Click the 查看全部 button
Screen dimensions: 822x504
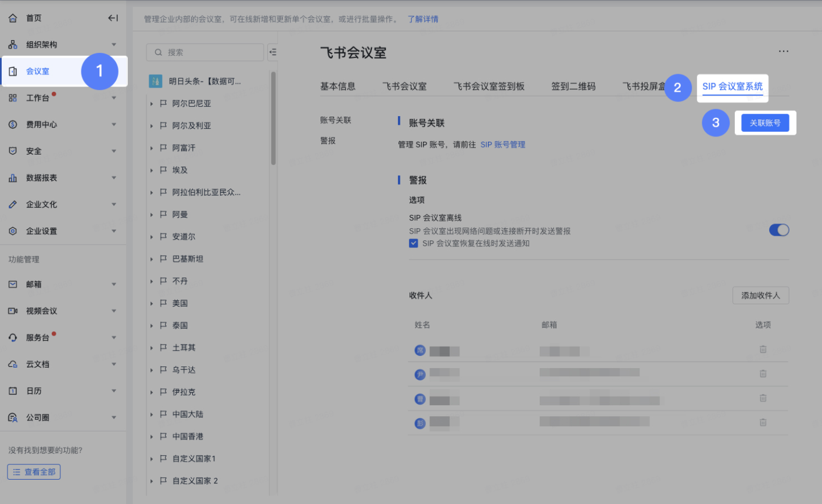click(34, 472)
